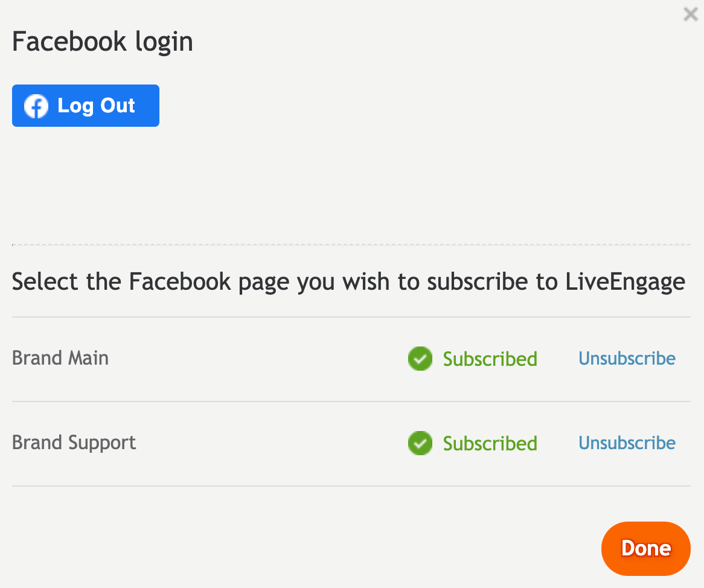Click the divider line above Brand Main row
The height and width of the screenshot is (588, 704).
[x=351, y=317]
